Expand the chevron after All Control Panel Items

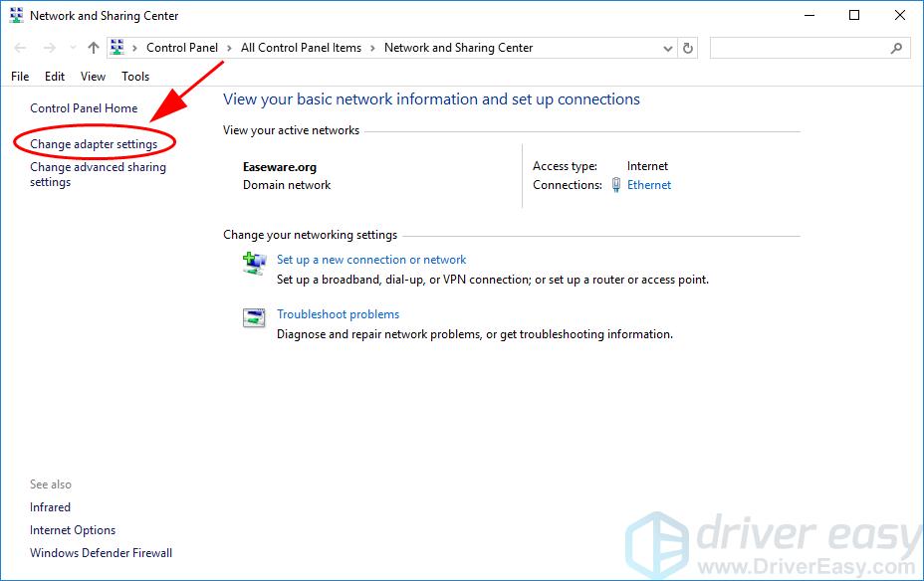pyautogui.click(x=372, y=48)
